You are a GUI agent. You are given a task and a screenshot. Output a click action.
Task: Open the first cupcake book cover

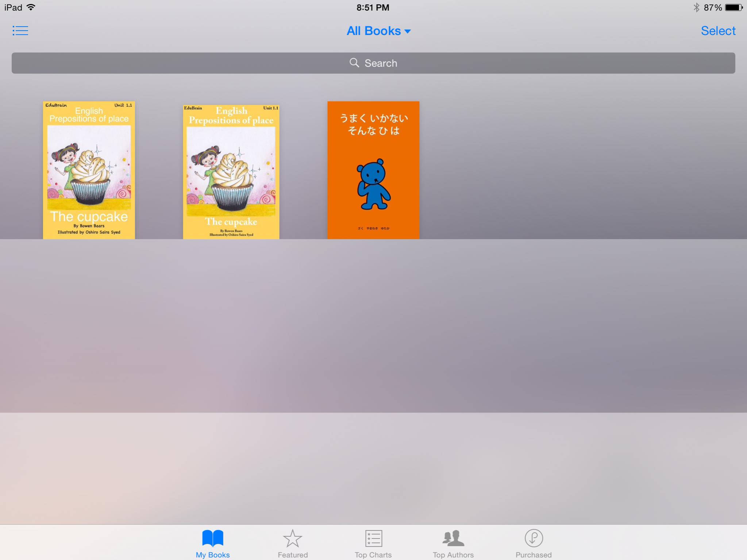[x=89, y=170]
